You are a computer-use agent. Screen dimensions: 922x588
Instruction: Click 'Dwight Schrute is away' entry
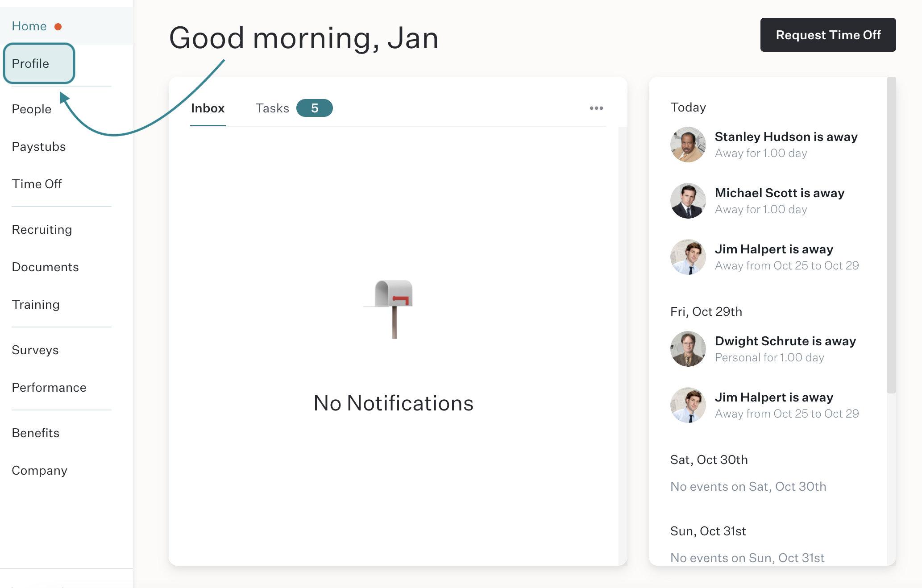click(785, 341)
